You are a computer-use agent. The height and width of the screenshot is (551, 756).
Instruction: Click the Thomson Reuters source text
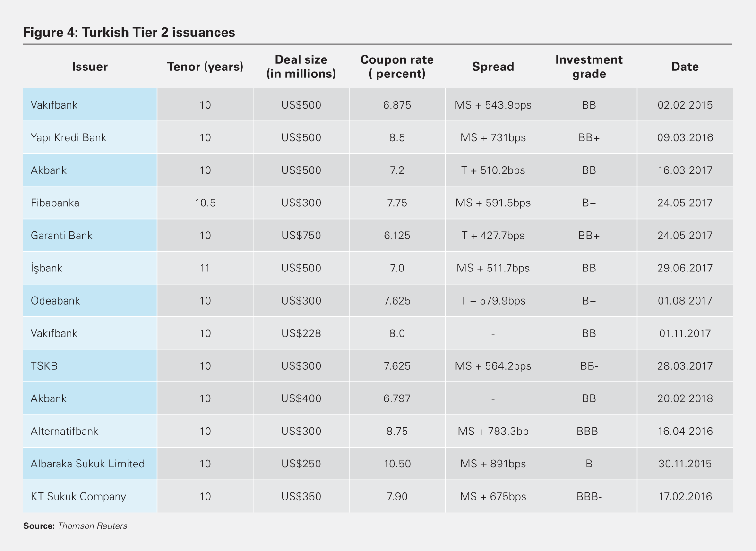92,526
